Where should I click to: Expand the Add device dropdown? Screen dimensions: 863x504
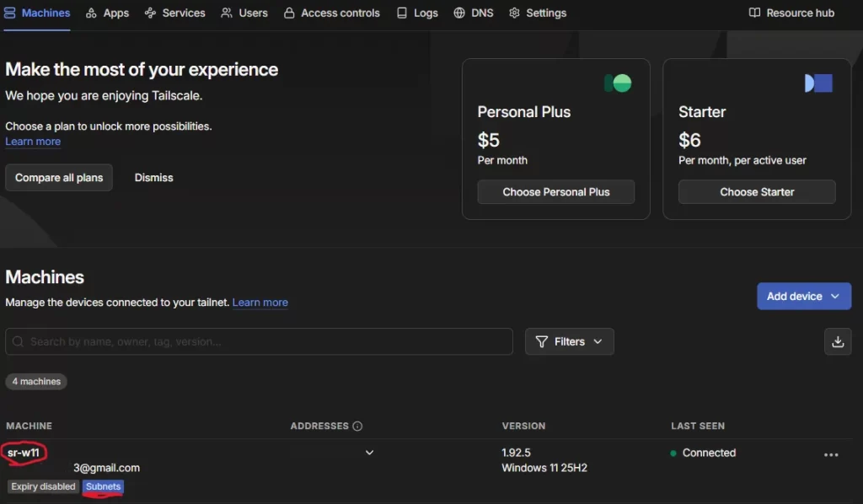(x=803, y=296)
